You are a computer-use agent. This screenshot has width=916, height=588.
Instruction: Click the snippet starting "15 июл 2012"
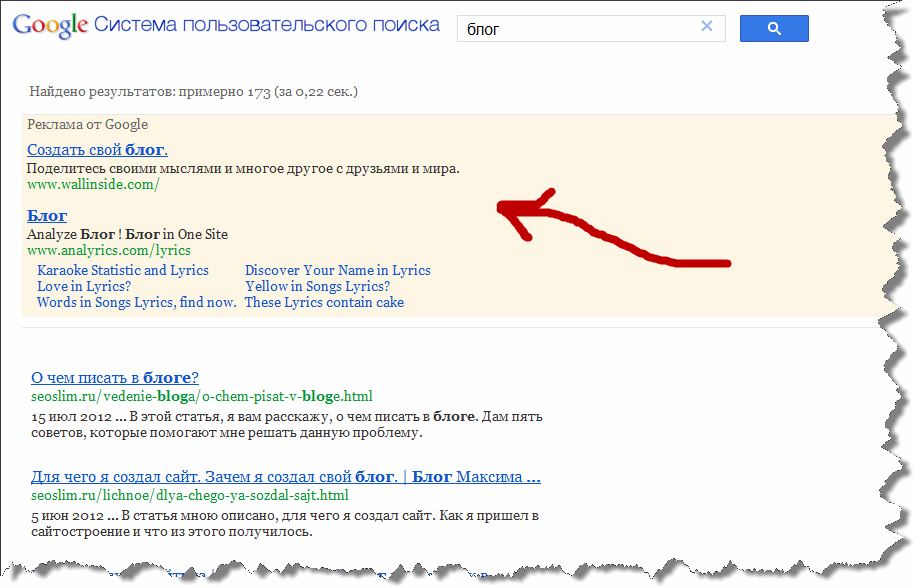point(287,425)
